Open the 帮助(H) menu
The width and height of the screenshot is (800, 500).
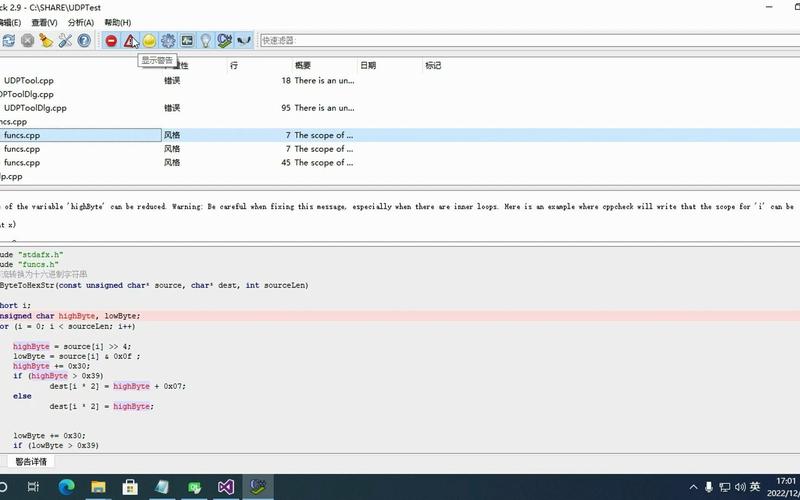[118, 22]
